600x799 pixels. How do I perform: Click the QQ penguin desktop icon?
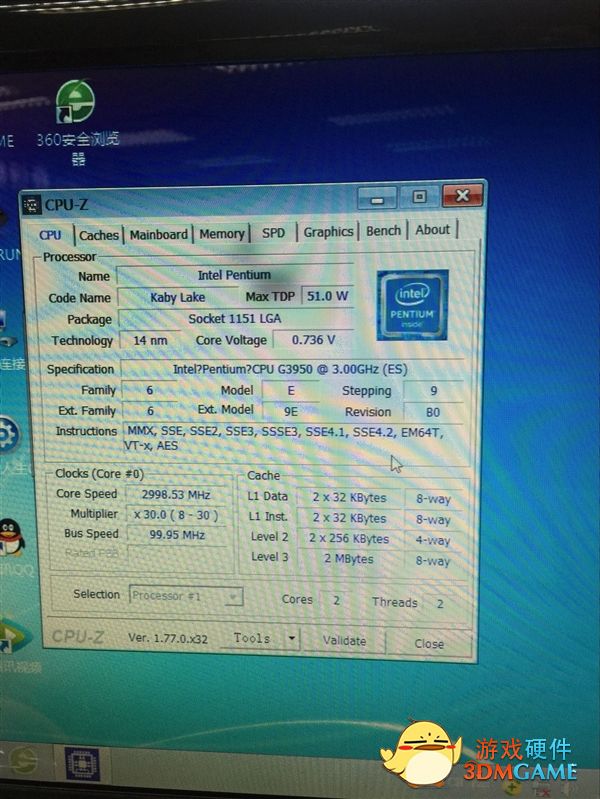(x=11, y=538)
